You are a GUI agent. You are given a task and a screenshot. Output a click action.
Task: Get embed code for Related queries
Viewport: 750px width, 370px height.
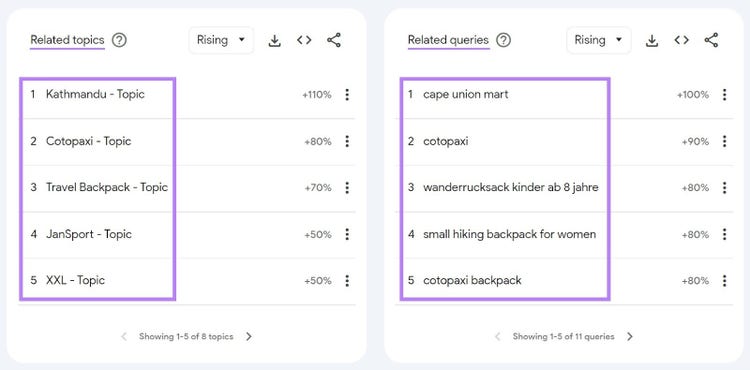[x=681, y=40]
